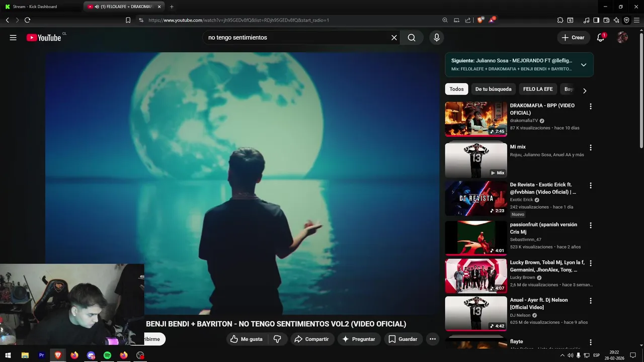644x362 pixels.
Task: Click the Compartir share button
Action: tap(311, 339)
